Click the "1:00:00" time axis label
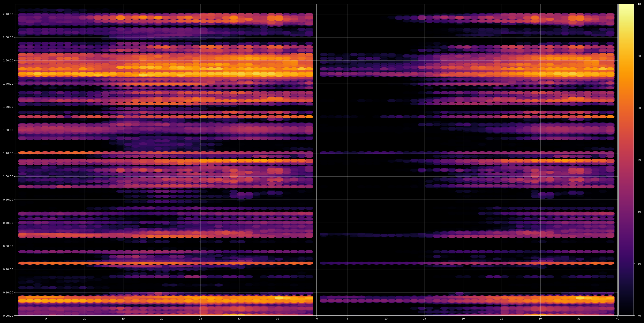 (8, 176)
